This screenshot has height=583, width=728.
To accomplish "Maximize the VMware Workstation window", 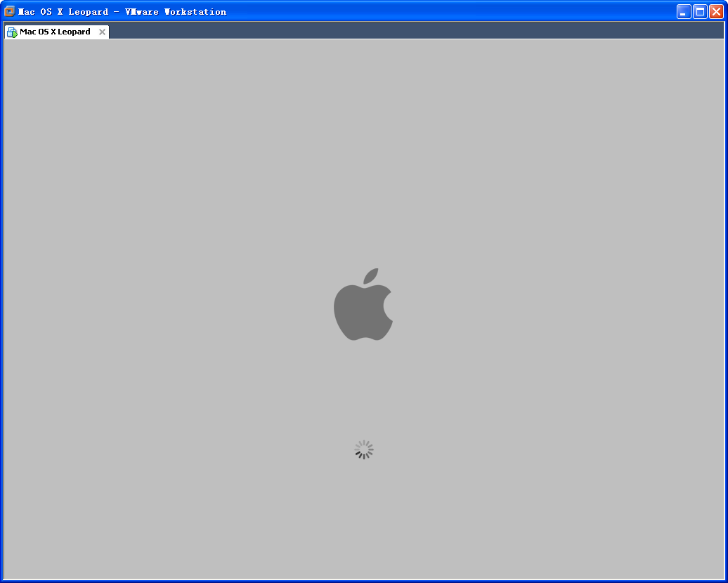I will 700,12.
